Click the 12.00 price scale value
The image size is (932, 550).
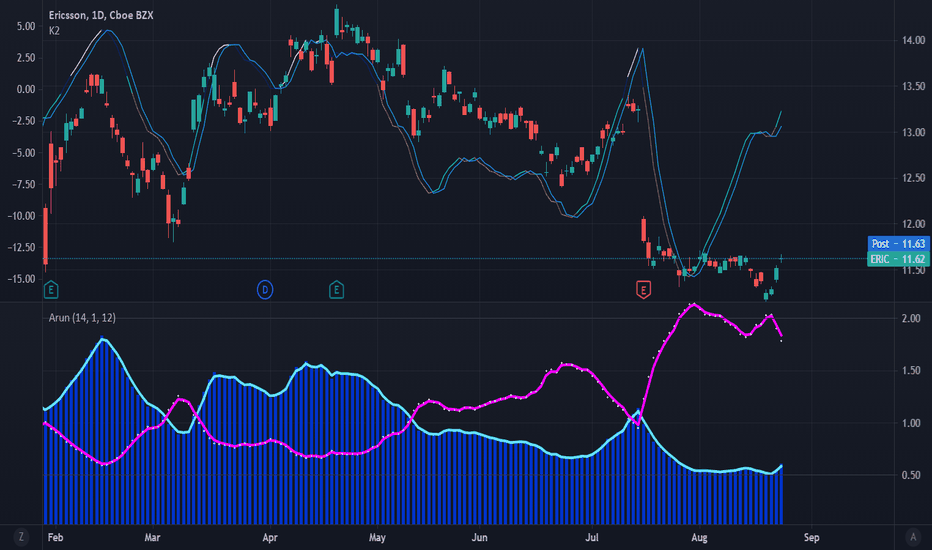click(x=914, y=224)
